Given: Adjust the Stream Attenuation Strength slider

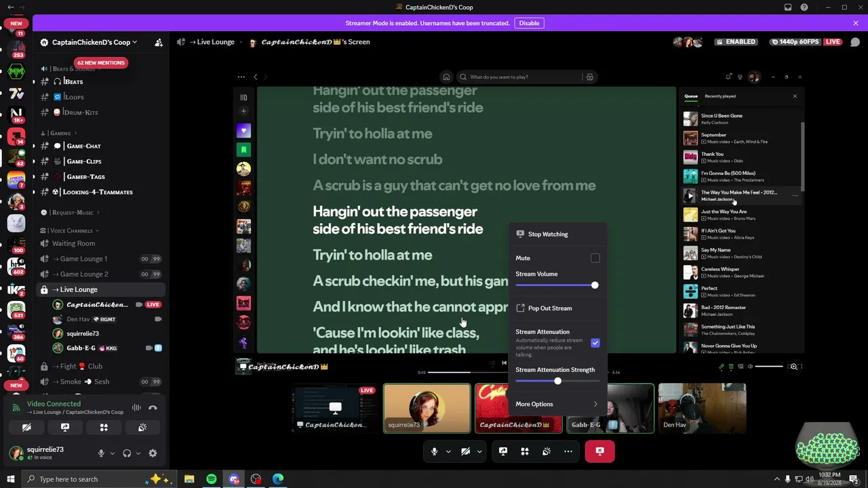Looking at the screenshot, I should point(556,381).
